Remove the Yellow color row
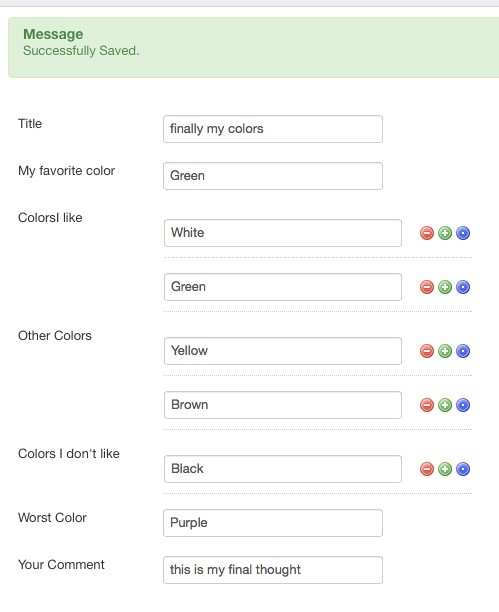The height and width of the screenshot is (612, 499). [427, 351]
